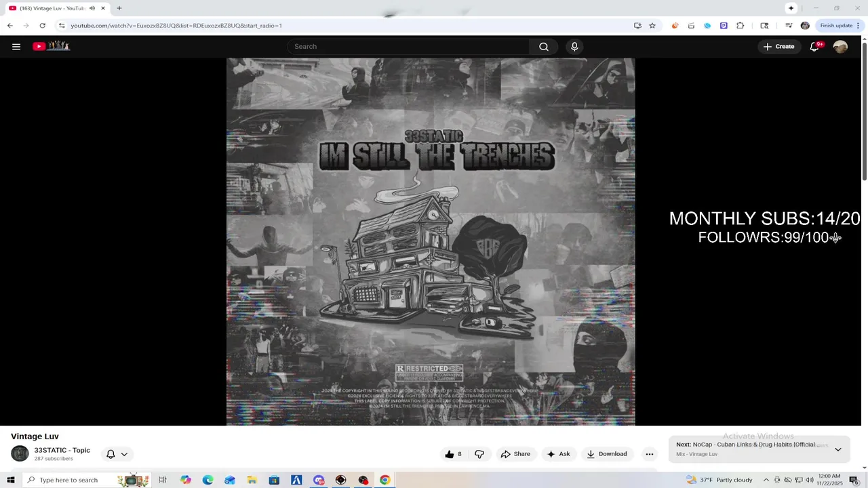Mute tab via speaker icon on tab
The width and height of the screenshot is (868, 488).
[92, 8]
